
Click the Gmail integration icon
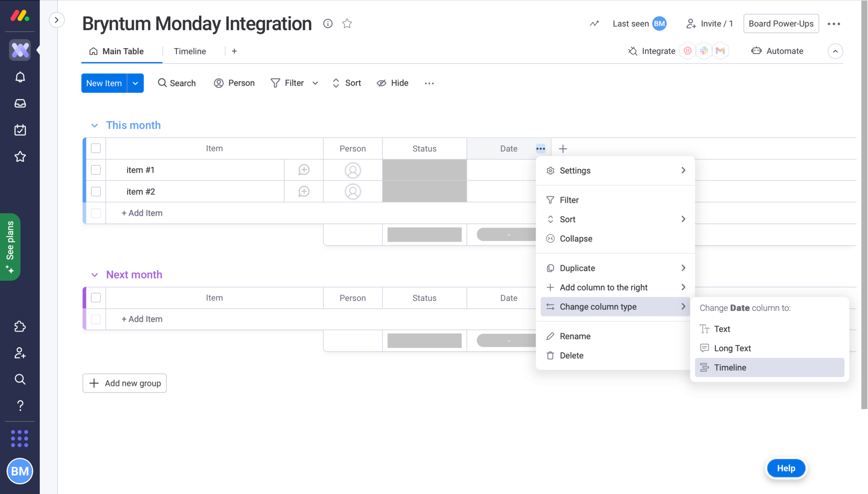(720, 51)
